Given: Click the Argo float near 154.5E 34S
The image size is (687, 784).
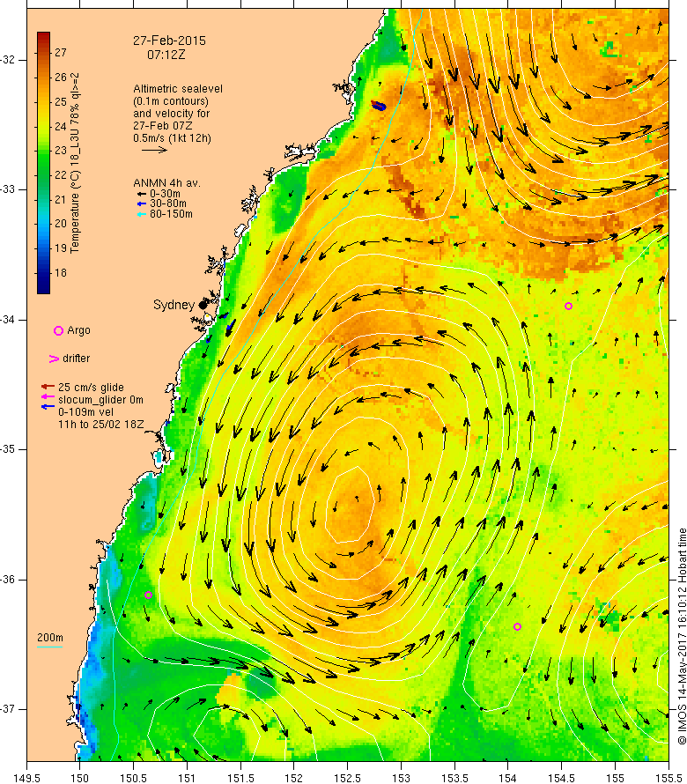Looking at the screenshot, I should [x=568, y=306].
